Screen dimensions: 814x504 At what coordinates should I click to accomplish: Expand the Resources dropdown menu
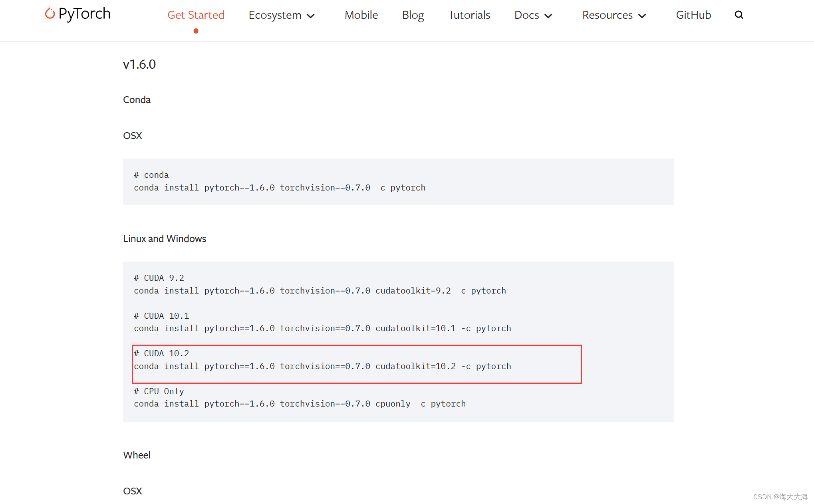click(614, 15)
